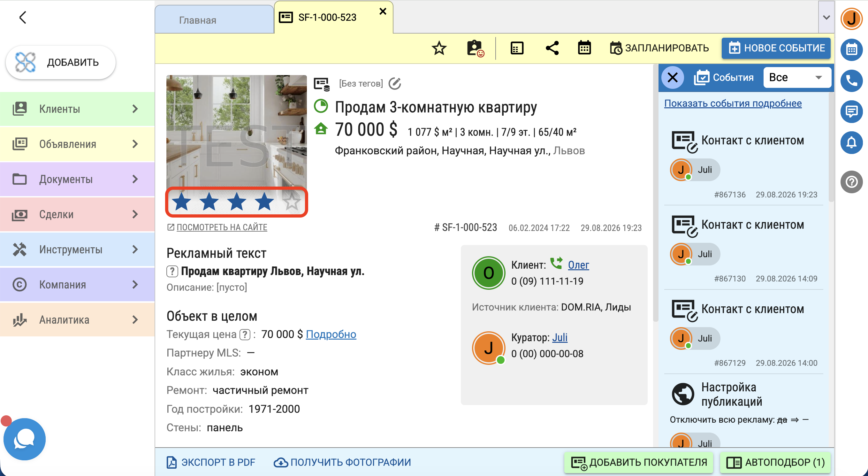Click the phone icon in right sidebar
The height and width of the screenshot is (476, 868).
(851, 80)
